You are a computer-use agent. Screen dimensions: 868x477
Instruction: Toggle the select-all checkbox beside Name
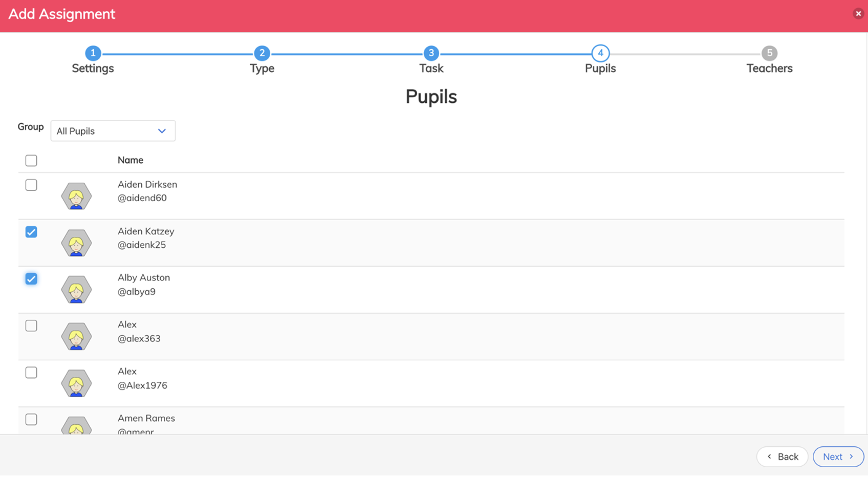pos(31,161)
